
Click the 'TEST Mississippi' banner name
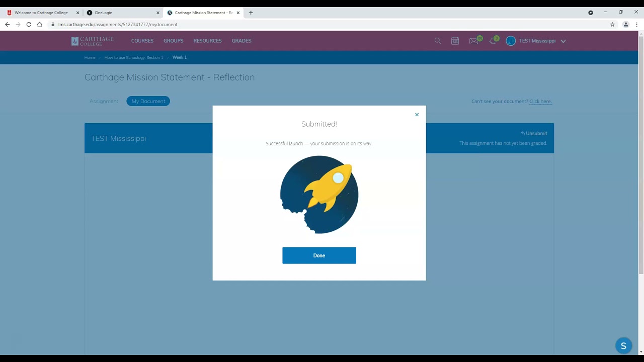click(118, 138)
